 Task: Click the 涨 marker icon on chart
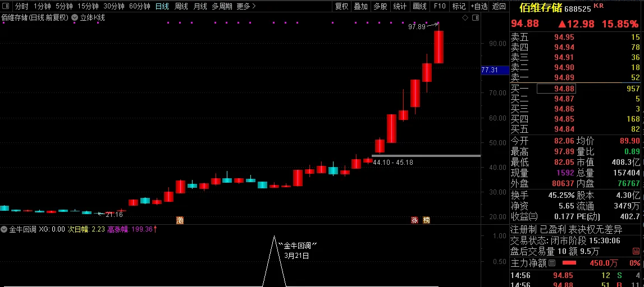click(x=415, y=220)
